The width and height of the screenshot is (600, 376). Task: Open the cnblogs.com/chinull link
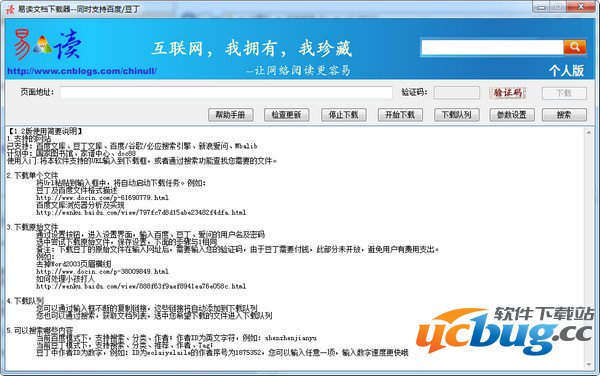(x=82, y=71)
